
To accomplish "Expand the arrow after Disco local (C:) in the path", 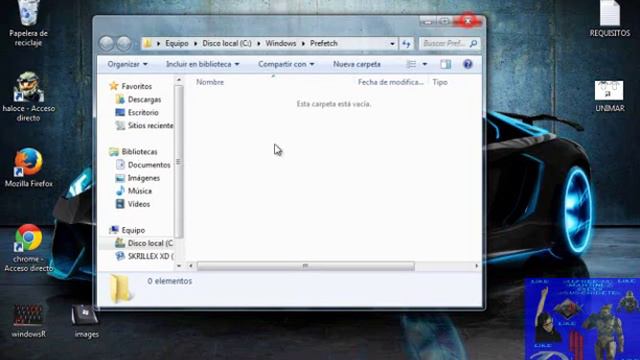I will pos(259,43).
